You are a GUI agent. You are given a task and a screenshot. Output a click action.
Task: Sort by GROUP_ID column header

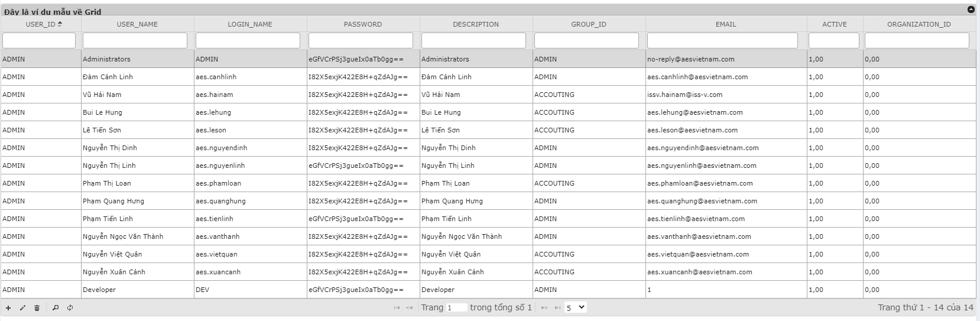589,24
